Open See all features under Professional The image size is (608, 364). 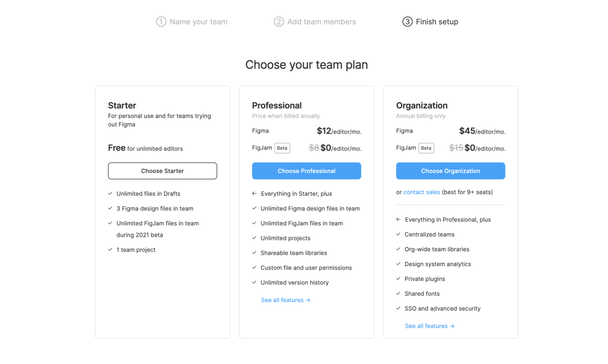click(x=285, y=300)
